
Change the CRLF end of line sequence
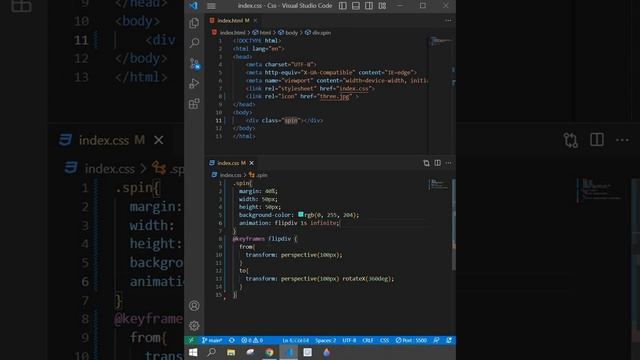tap(368, 340)
